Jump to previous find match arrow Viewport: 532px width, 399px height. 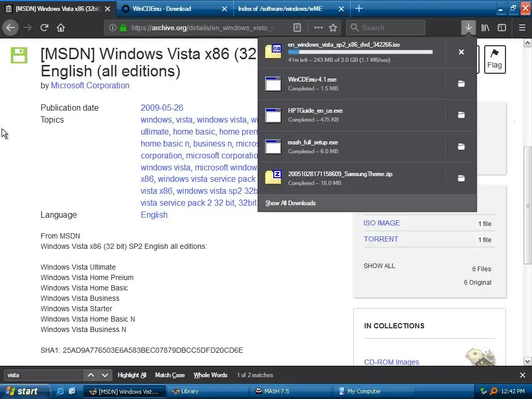pyautogui.click(x=90, y=375)
